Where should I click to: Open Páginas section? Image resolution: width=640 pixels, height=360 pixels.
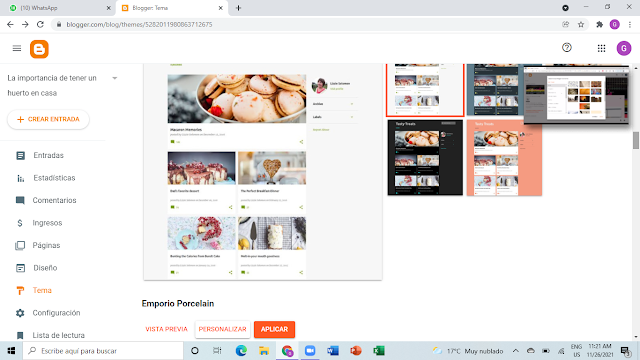coord(46,245)
